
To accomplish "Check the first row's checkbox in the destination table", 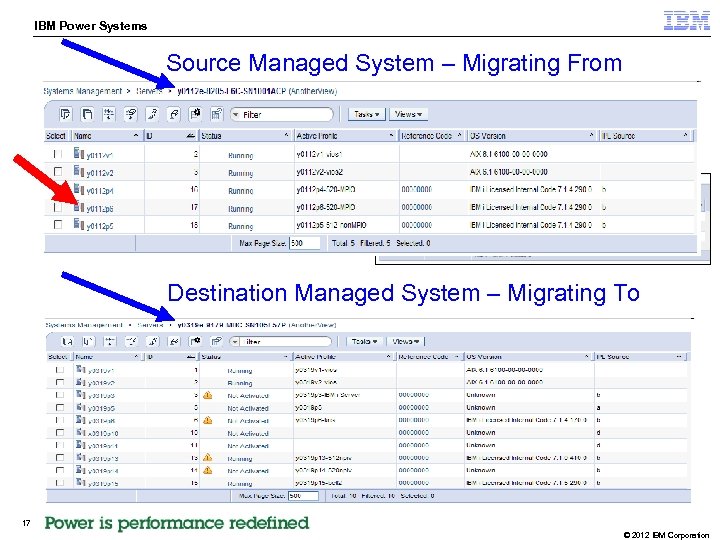I will (x=58, y=370).
